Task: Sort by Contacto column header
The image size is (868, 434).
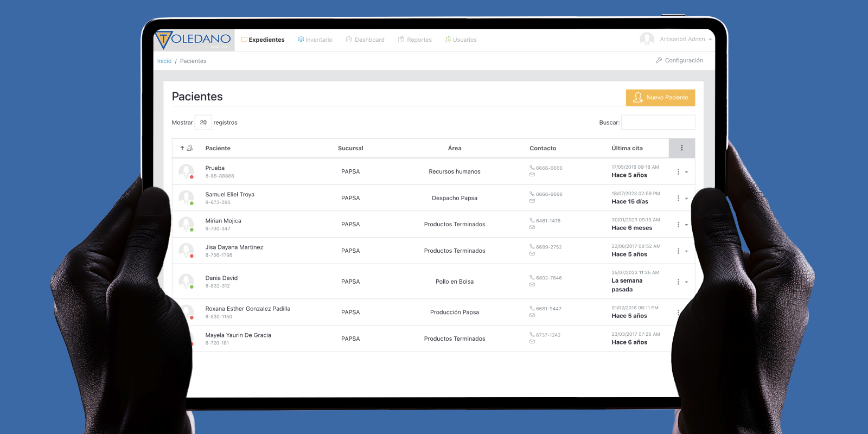Action: (x=543, y=148)
